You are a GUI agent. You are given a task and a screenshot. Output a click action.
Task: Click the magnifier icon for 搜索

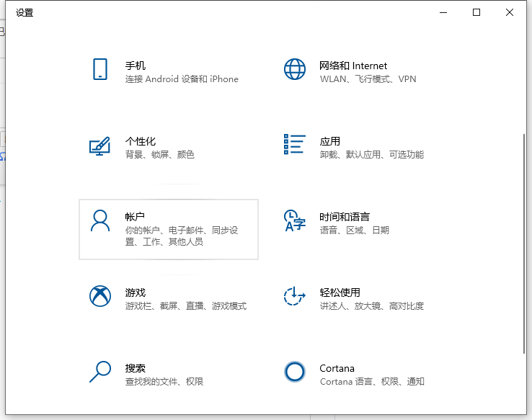(99, 372)
